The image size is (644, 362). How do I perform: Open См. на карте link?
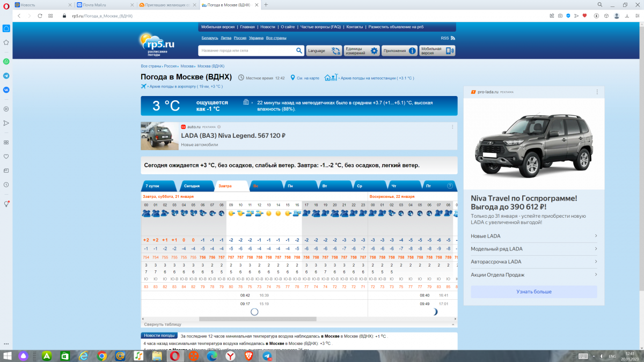[308, 78]
